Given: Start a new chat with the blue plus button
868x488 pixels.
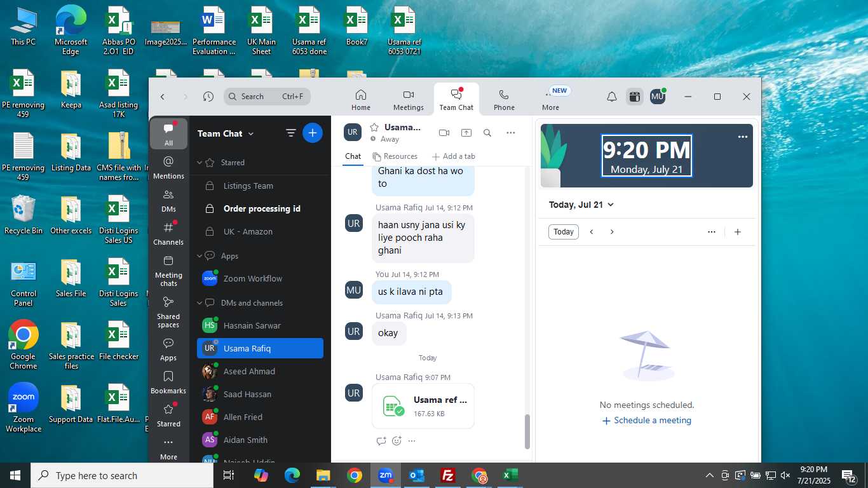Looking at the screenshot, I should click(x=312, y=133).
